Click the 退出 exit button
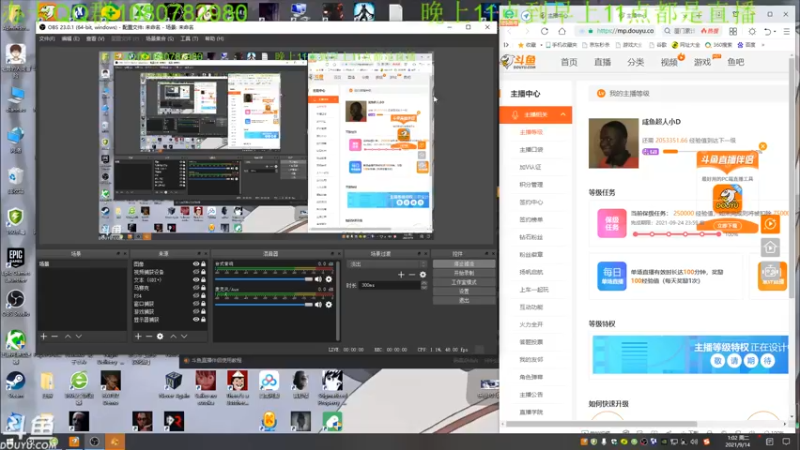 click(464, 301)
